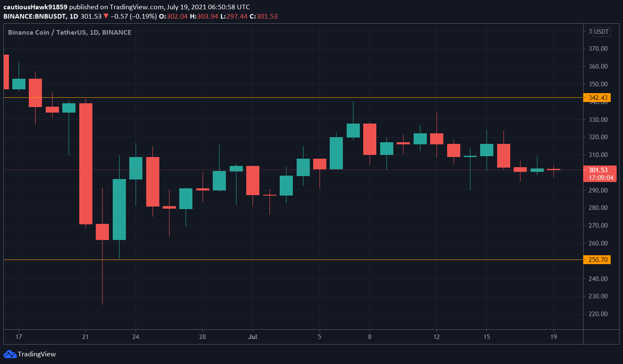This screenshot has height=364, width=623.
Task: Click the current price label 301.53
Action: pos(598,169)
